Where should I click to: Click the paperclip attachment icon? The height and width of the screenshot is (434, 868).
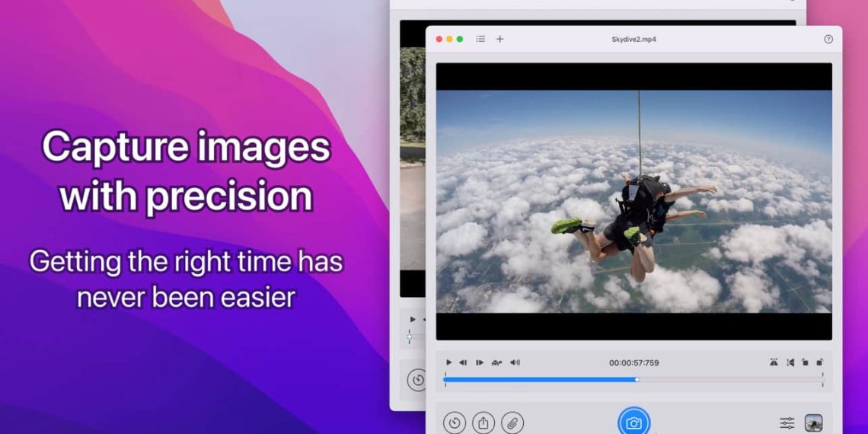(512, 423)
